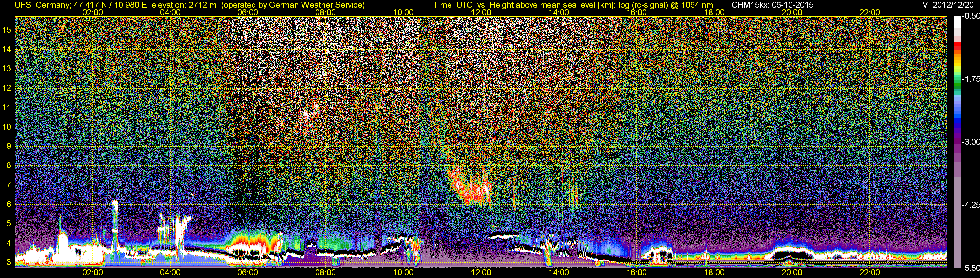Click the "3." km height axis label
980x278 pixels.
(9, 262)
